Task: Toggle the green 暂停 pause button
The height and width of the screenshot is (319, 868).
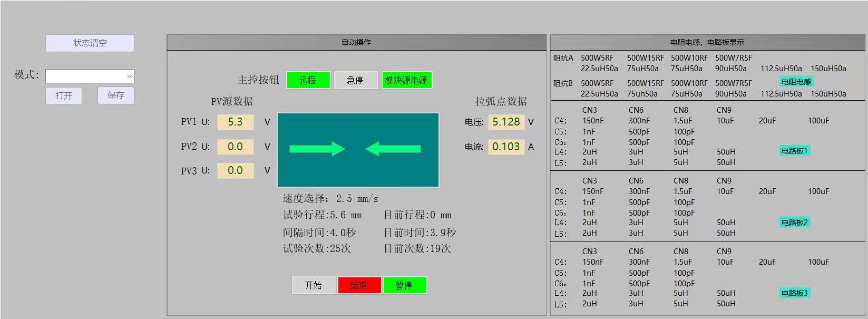Action: (404, 285)
